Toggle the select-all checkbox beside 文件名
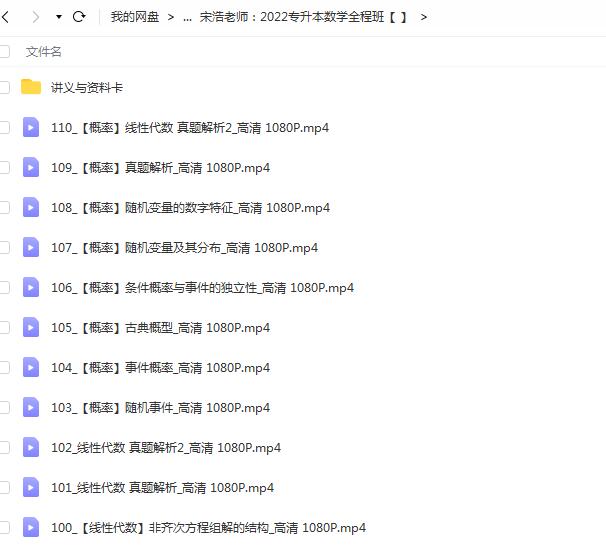This screenshot has height=548, width=606. (x=5, y=51)
